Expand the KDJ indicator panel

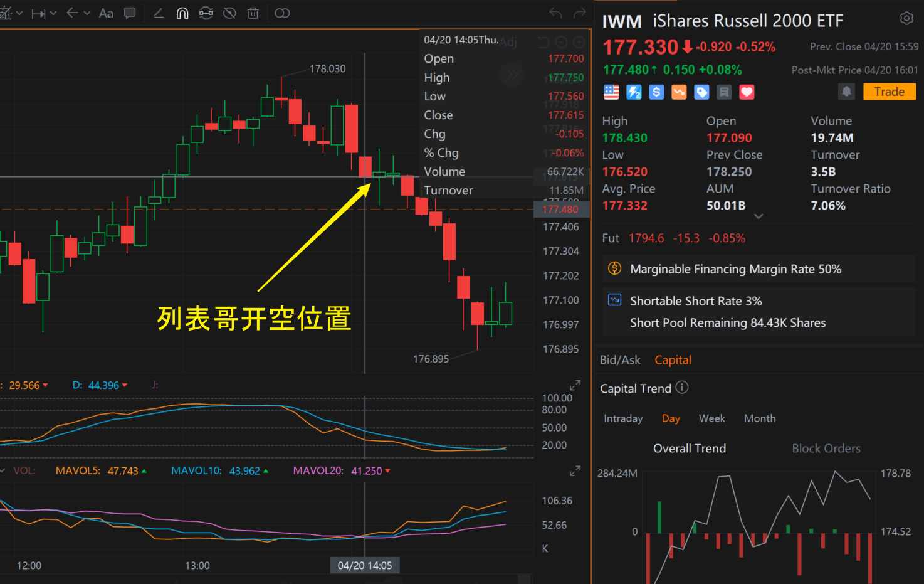pyautogui.click(x=575, y=385)
